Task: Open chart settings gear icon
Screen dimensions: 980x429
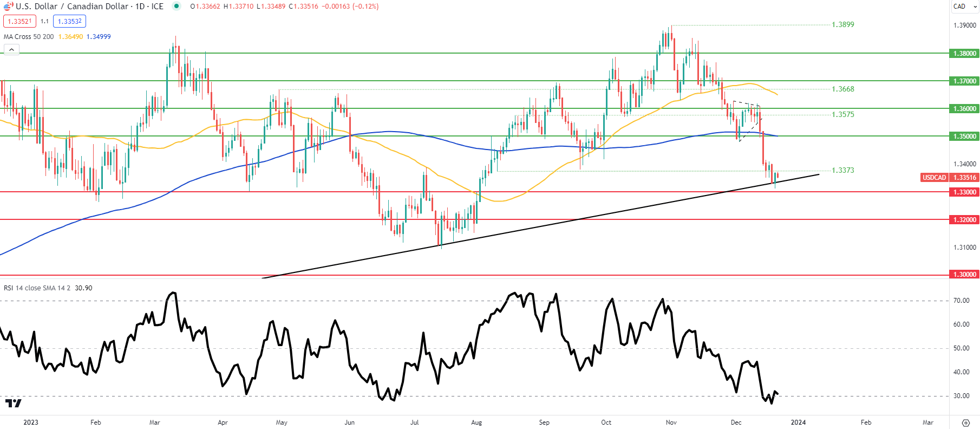Action: point(965,422)
